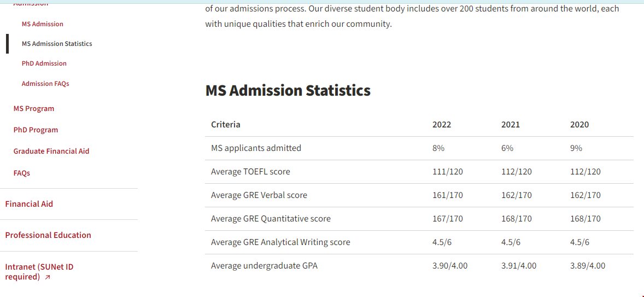Click the Average undergraduate GPA row label
Viewport: 644px width, 297px height.
[264, 266]
